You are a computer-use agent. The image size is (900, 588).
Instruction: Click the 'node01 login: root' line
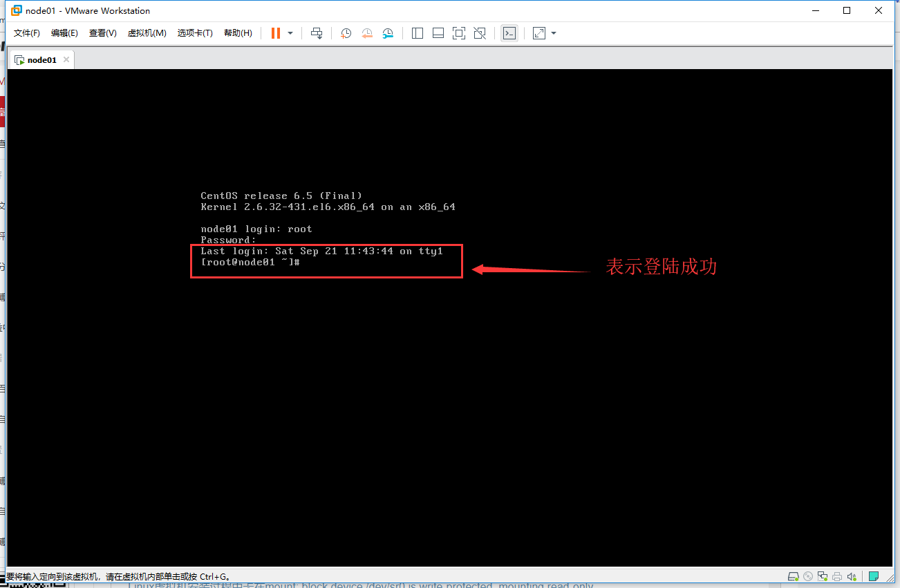pos(256,229)
